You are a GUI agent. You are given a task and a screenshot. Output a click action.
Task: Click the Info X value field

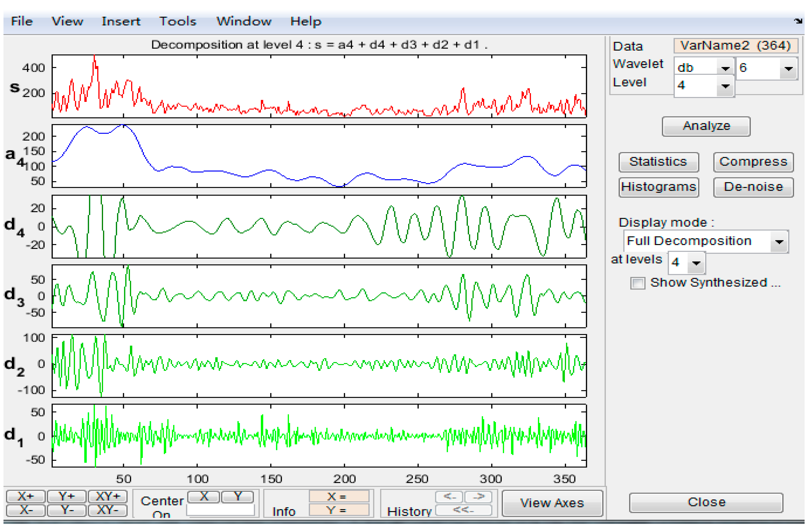click(x=339, y=496)
